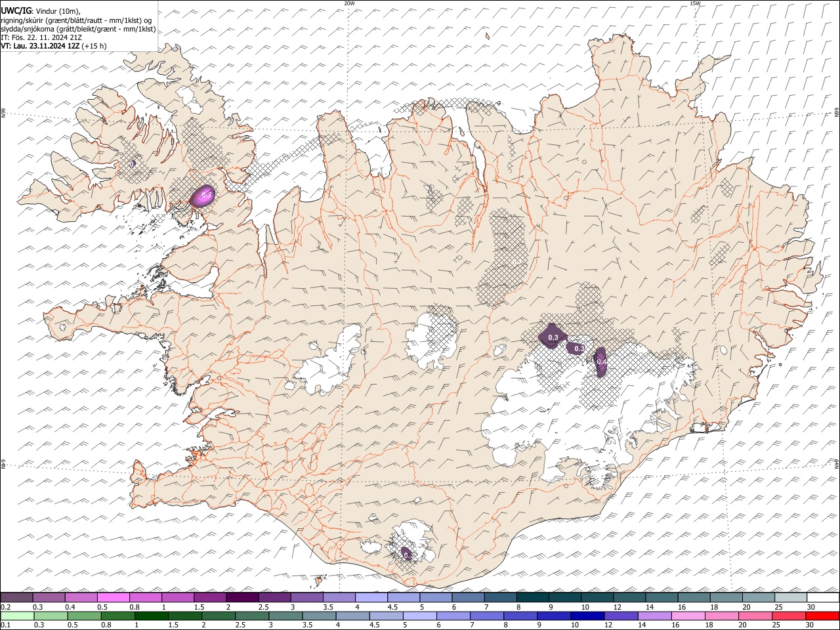The width and height of the screenshot is (840, 630).
Task: Select the 'VT: Lau. 23.11.2024 12Z (+15 h)' line
Action: coord(53,46)
